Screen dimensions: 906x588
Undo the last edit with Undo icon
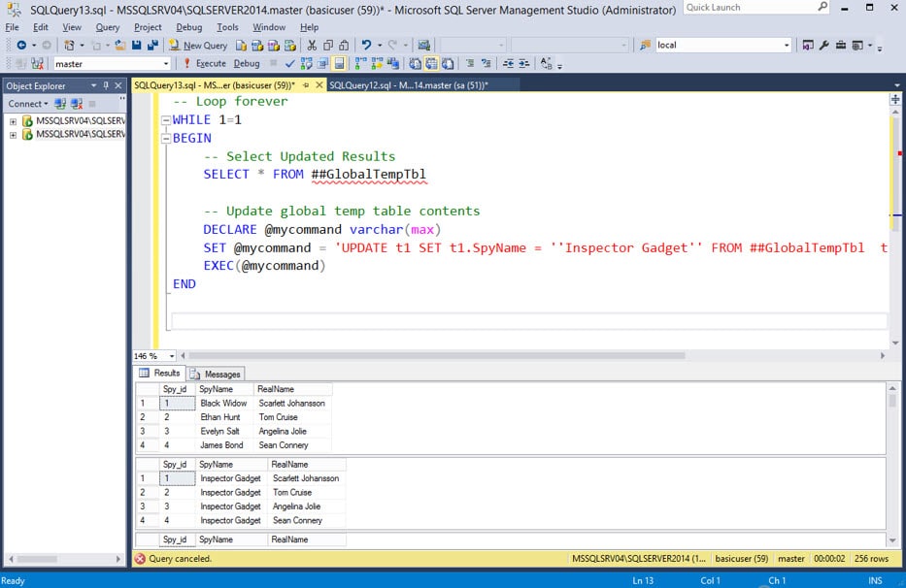click(366, 45)
